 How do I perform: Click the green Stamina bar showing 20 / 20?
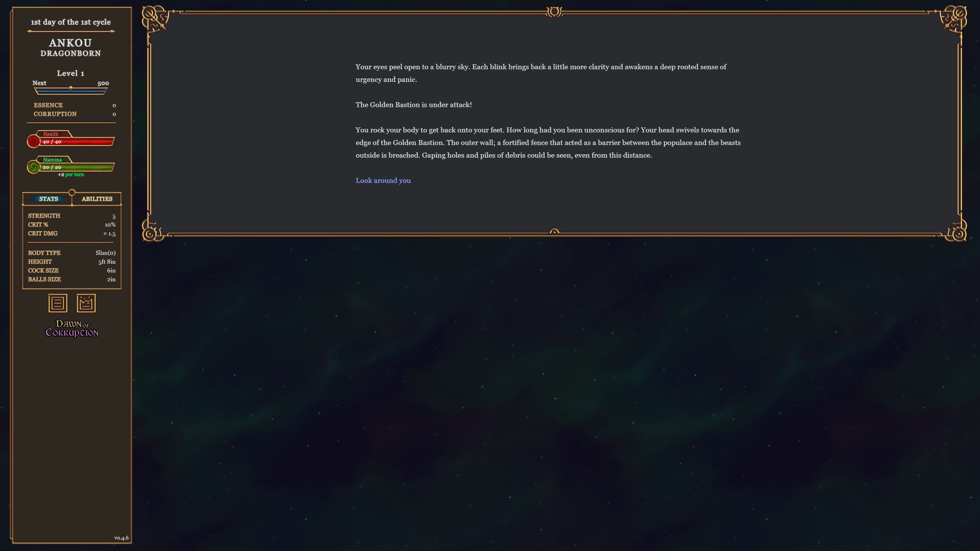(77, 168)
